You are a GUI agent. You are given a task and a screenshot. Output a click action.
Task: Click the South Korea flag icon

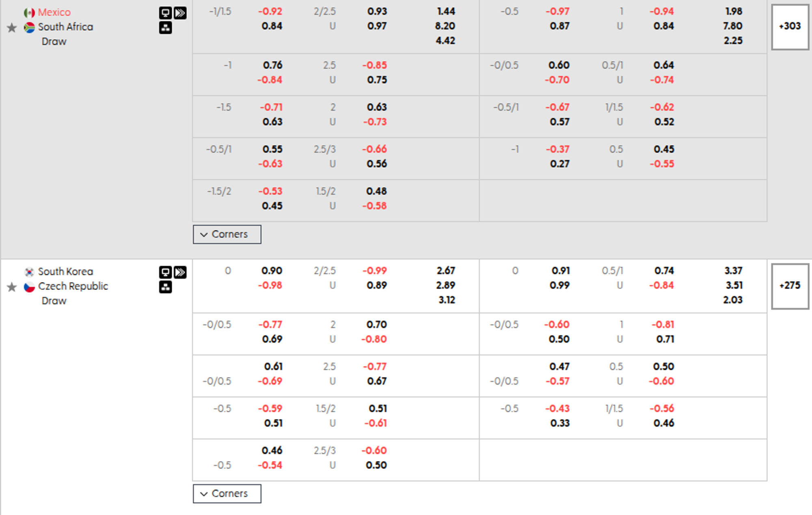[29, 272]
